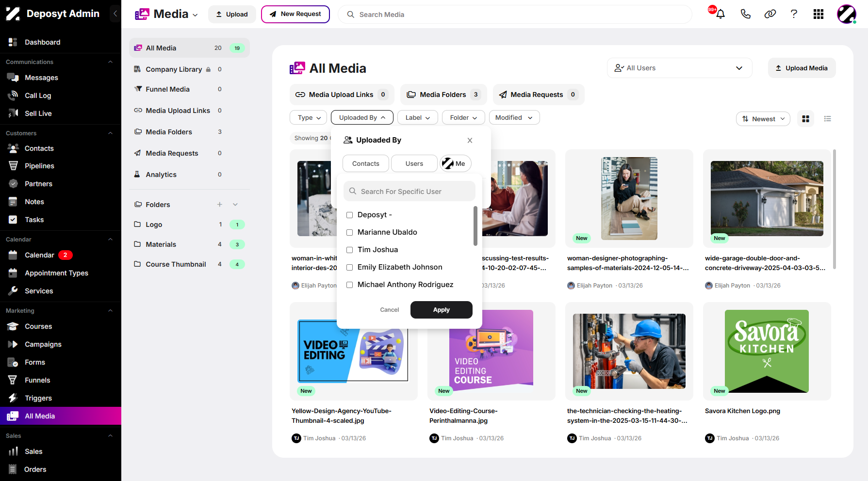
Task: Open the user profile avatar
Action: (847, 14)
